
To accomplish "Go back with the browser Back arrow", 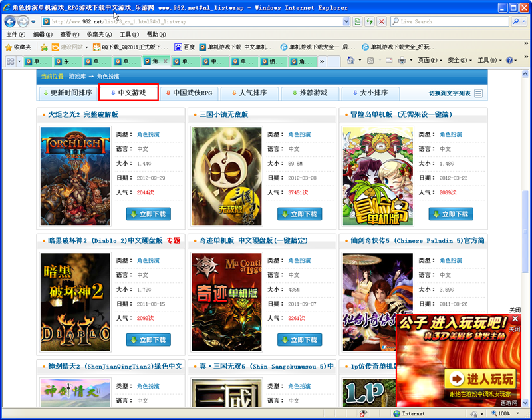I will pyautogui.click(x=10, y=22).
